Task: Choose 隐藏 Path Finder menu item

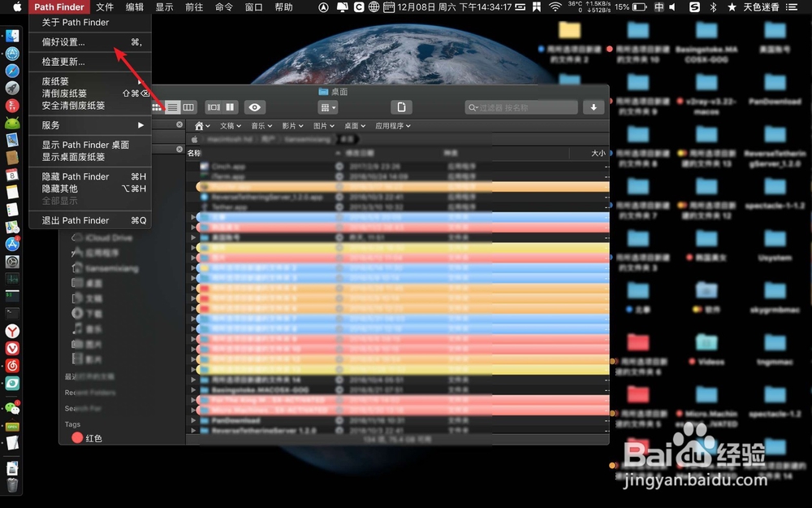Action: click(x=90, y=176)
